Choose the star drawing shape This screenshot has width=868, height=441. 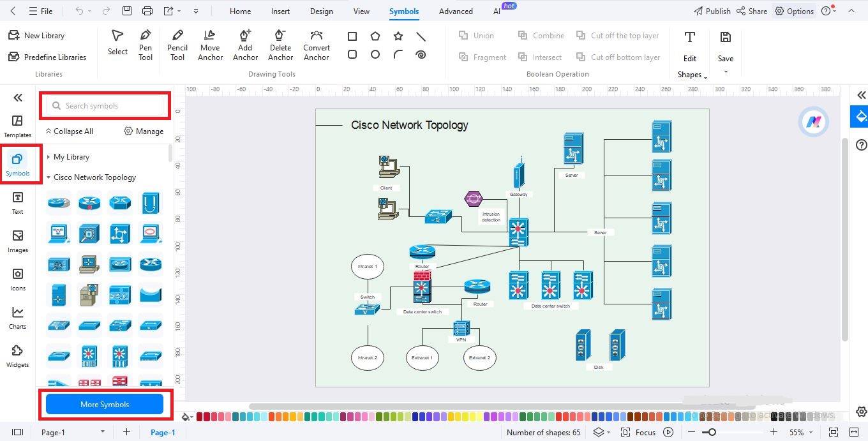[x=398, y=36]
